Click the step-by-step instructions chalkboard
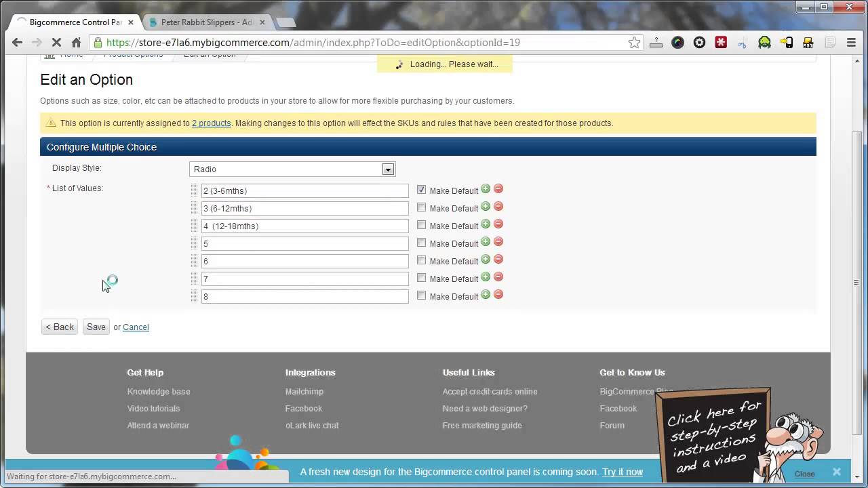 713,436
